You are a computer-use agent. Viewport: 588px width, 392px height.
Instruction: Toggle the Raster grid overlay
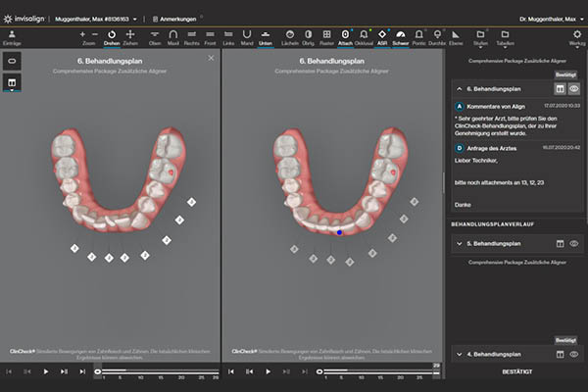click(x=326, y=38)
